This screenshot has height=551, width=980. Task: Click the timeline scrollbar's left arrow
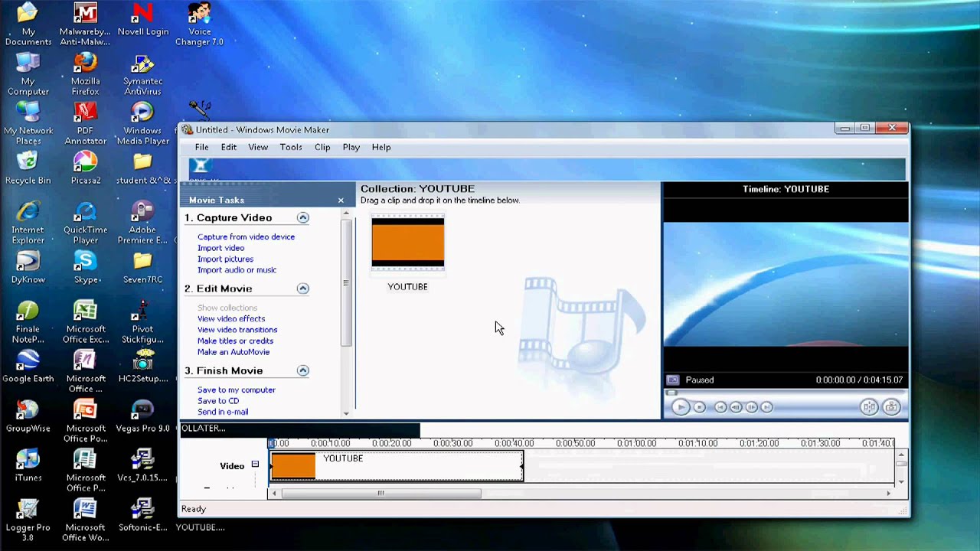pos(273,494)
